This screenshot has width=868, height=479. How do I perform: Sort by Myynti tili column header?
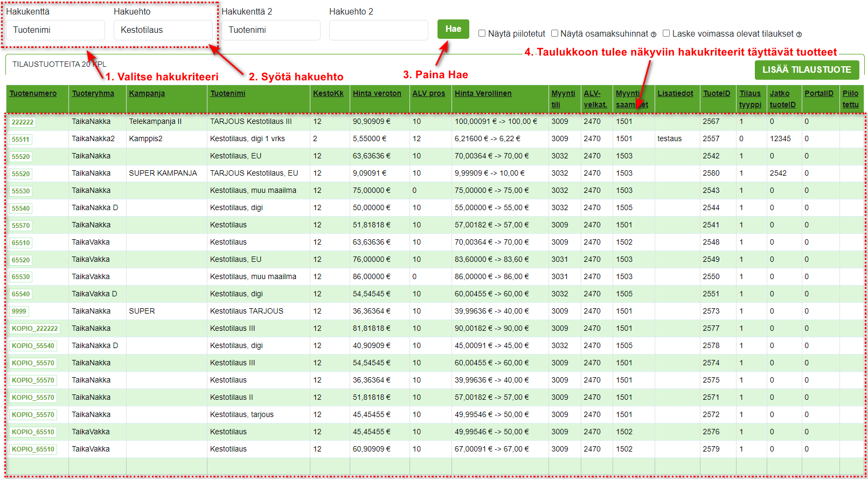click(x=563, y=99)
